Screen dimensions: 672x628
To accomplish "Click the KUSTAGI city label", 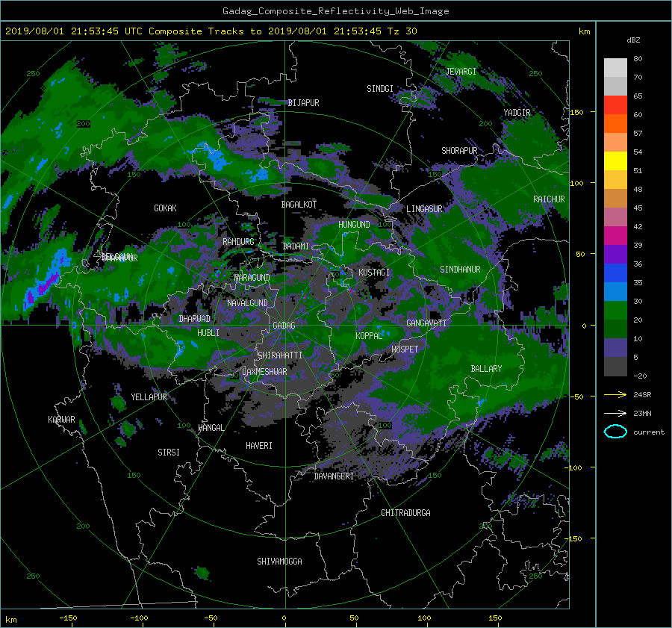I will [374, 273].
